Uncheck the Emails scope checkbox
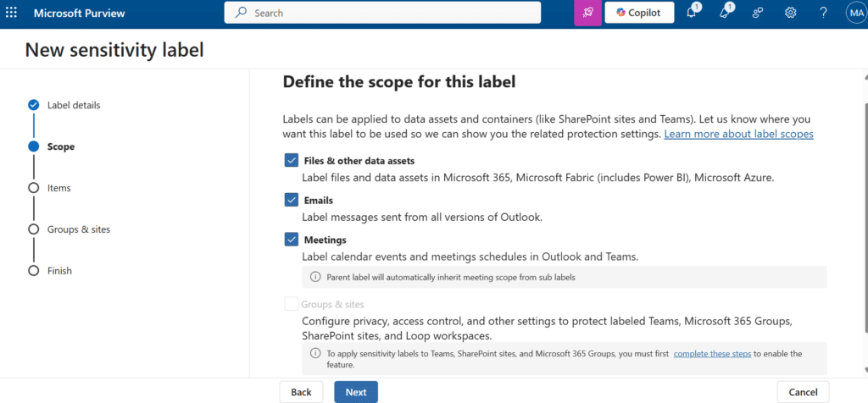Viewport: 868px width, 403px height. 292,200
